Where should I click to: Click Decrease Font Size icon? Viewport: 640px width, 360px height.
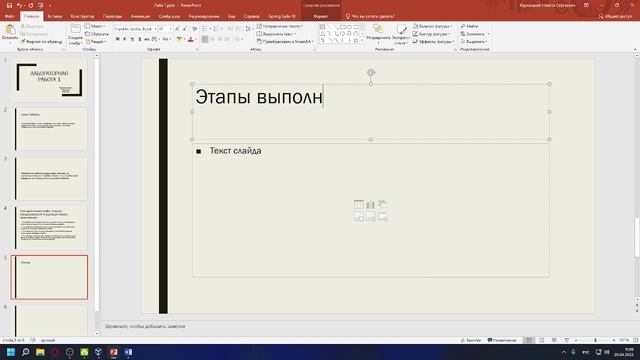(185, 29)
